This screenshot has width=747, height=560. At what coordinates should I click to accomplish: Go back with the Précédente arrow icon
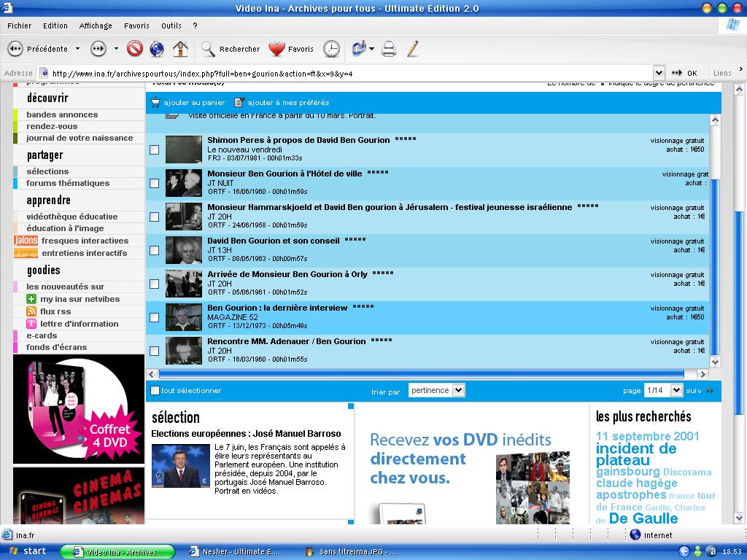click(x=15, y=49)
